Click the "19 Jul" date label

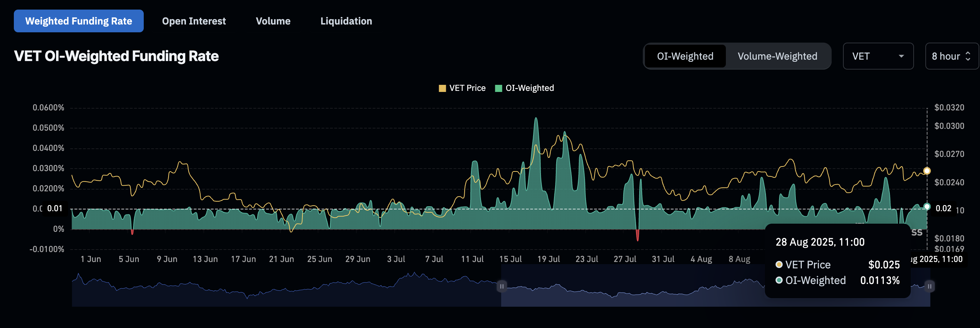click(549, 259)
